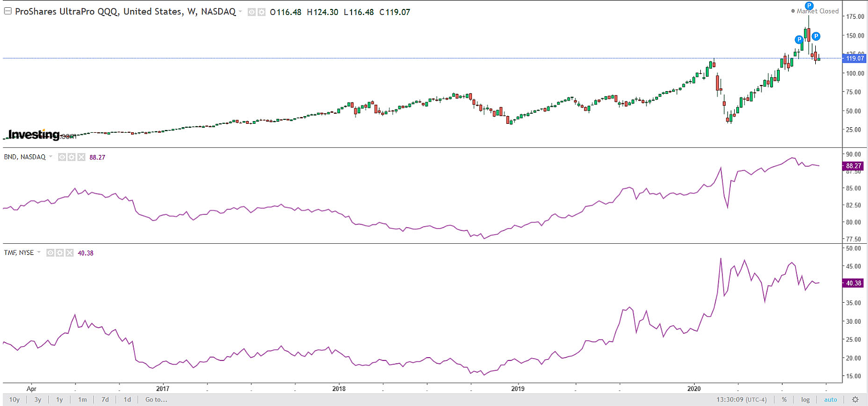868x406 pixels.
Task: Select the 1y time range
Action: 59,399
